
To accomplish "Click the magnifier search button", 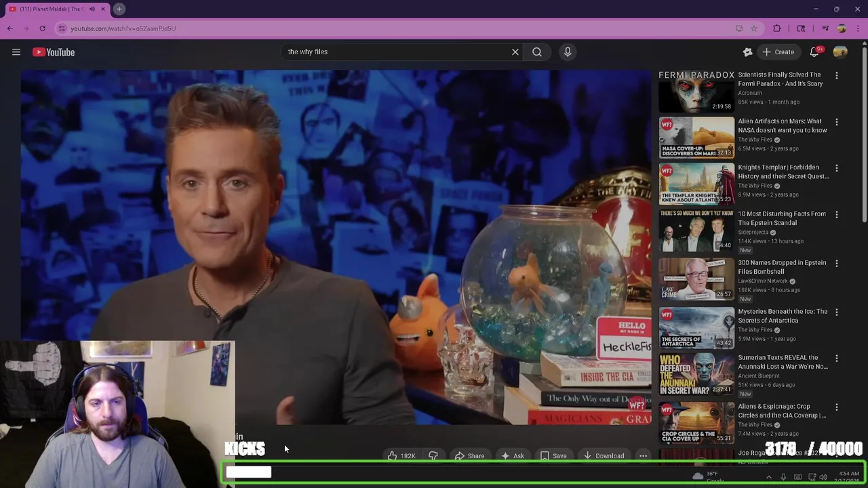I will click(x=537, y=52).
